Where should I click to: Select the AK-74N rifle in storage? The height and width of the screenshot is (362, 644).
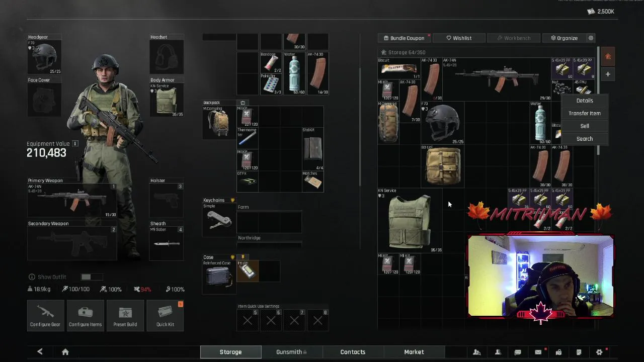pyautogui.click(x=497, y=79)
